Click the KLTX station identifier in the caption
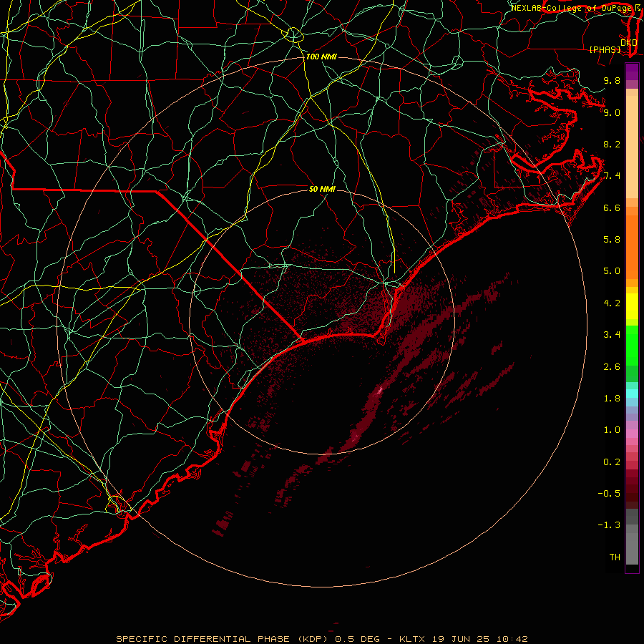Image resolution: width=644 pixels, height=644 pixels. click(414, 639)
